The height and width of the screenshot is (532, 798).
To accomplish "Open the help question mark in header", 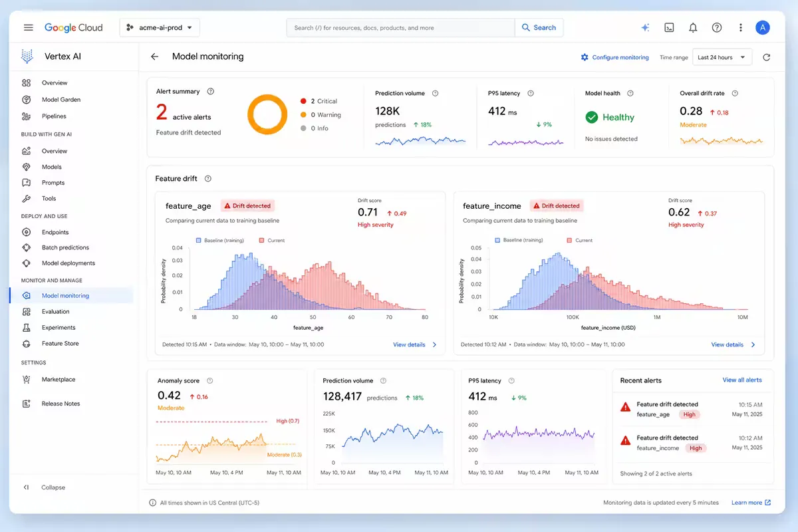I will coord(717,27).
